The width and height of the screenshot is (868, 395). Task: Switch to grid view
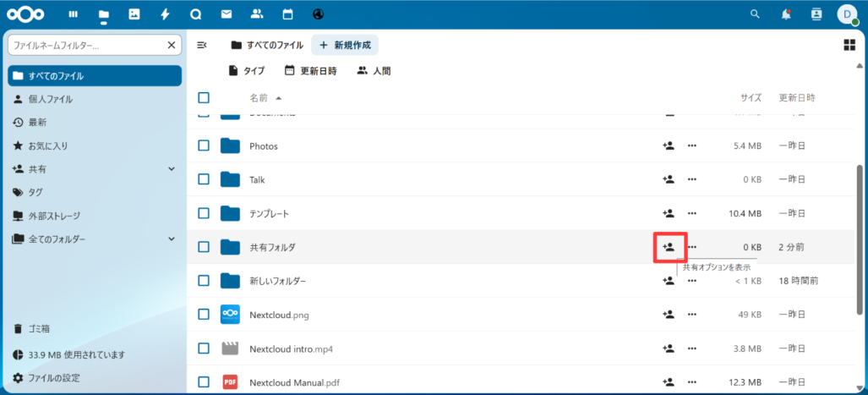849,45
